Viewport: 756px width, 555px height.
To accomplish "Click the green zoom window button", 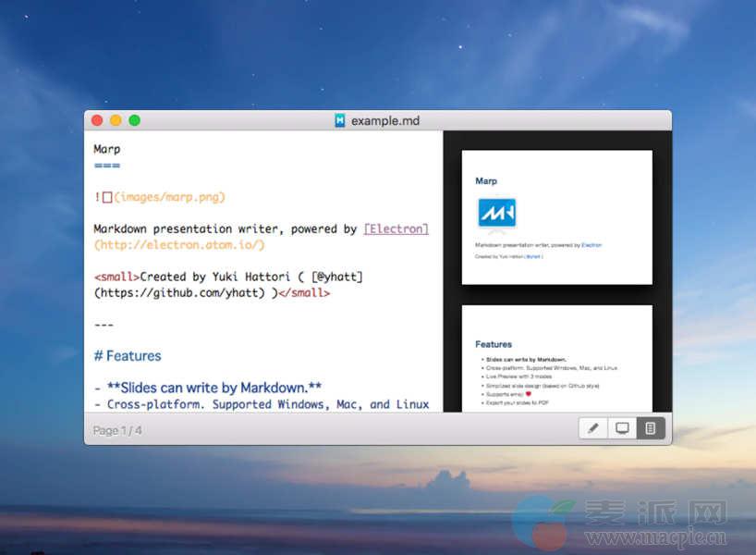I will (x=134, y=120).
